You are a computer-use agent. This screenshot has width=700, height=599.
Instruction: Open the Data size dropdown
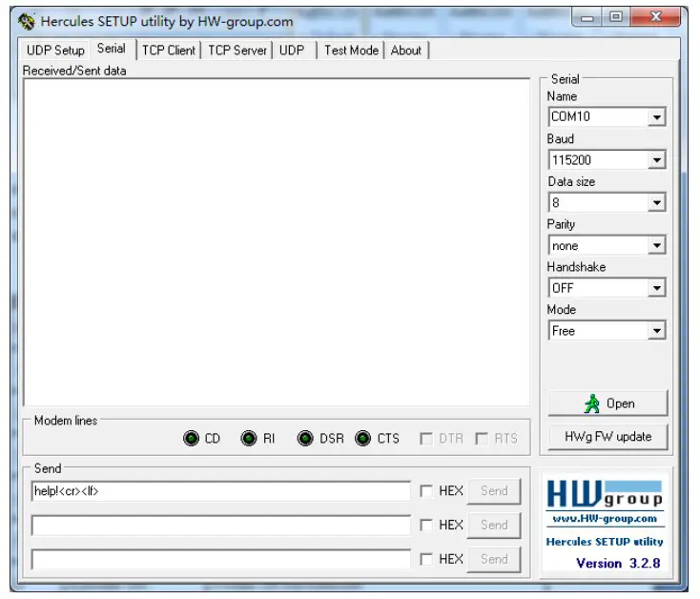coord(657,202)
